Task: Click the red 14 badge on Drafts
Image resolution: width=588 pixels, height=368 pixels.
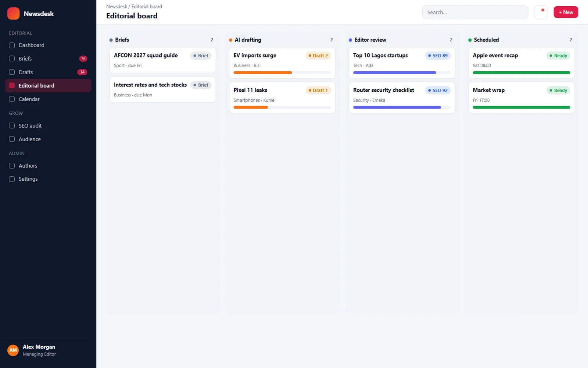Action: coord(82,72)
